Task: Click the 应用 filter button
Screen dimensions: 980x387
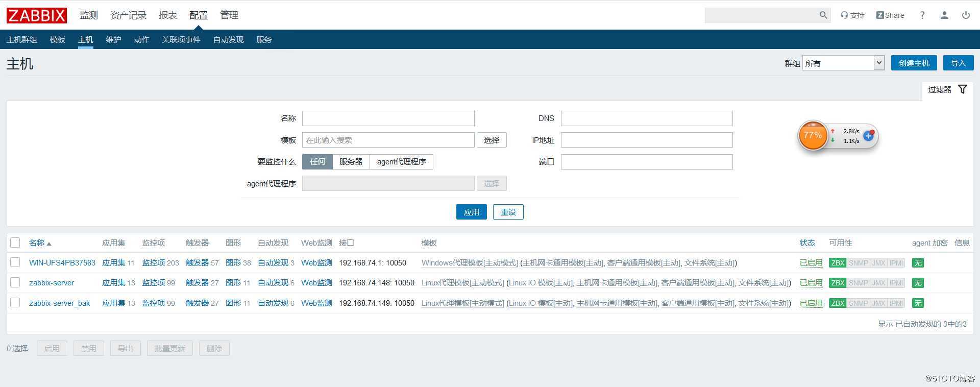Action: pyautogui.click(x=471, y=212)
